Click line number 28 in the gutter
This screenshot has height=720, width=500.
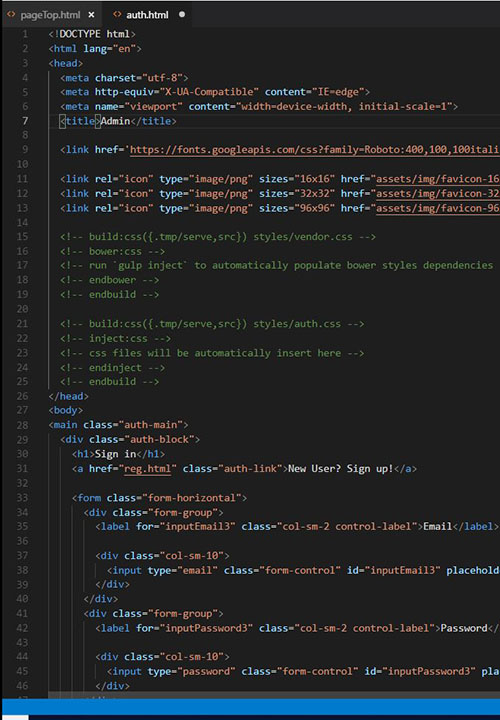[x=22, y=425]
